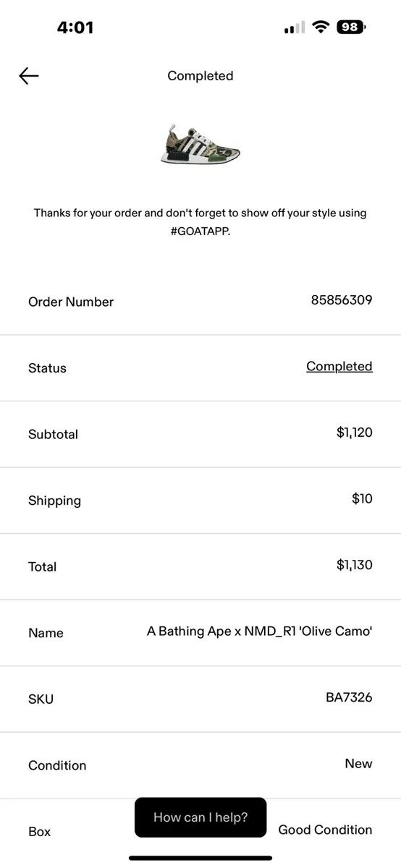Tap the How can I help? button
The width and height of the screenshot is (401, 868).
(200, 817)
